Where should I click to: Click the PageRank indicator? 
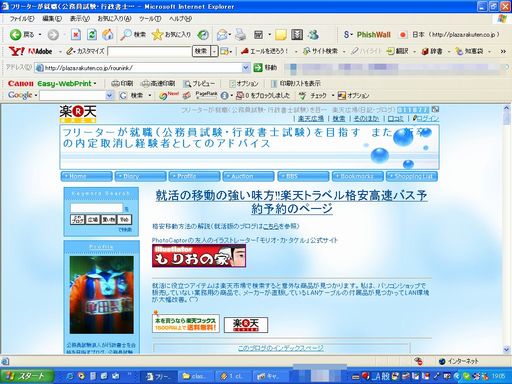pyautogui.click(x=206, y=95)
